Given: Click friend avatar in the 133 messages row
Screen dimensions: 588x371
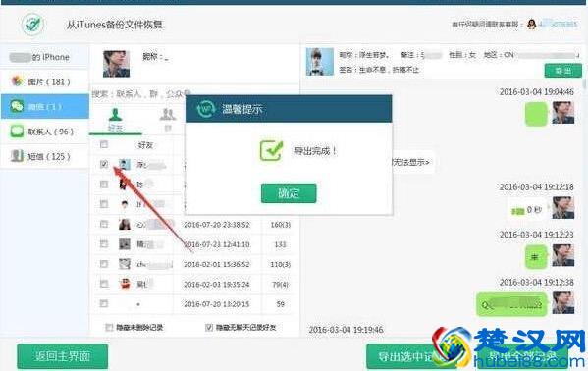Looking at the screenshot, I should (125, 244).
